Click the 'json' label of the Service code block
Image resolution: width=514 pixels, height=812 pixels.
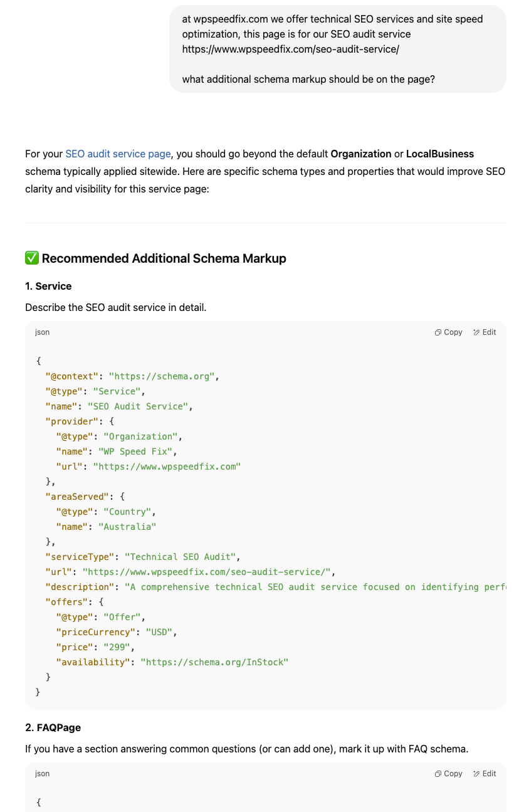(x=42, y=332)
